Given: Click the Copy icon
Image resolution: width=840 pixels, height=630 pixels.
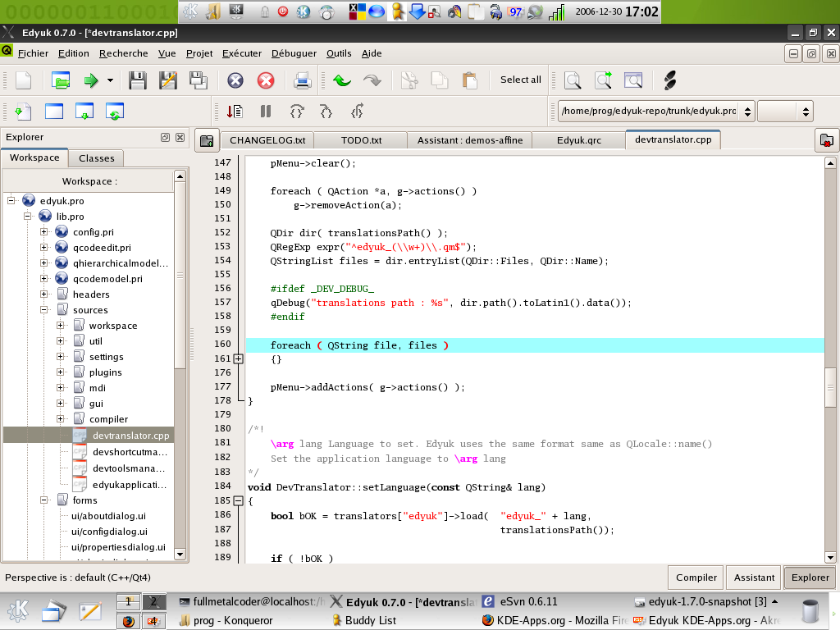Looking at the screenshot, I should [440, 80].
